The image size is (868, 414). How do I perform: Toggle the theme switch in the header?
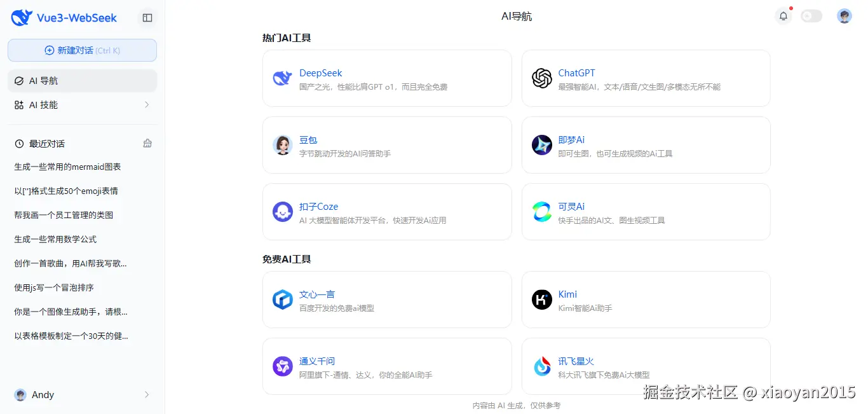coord(811,16)
